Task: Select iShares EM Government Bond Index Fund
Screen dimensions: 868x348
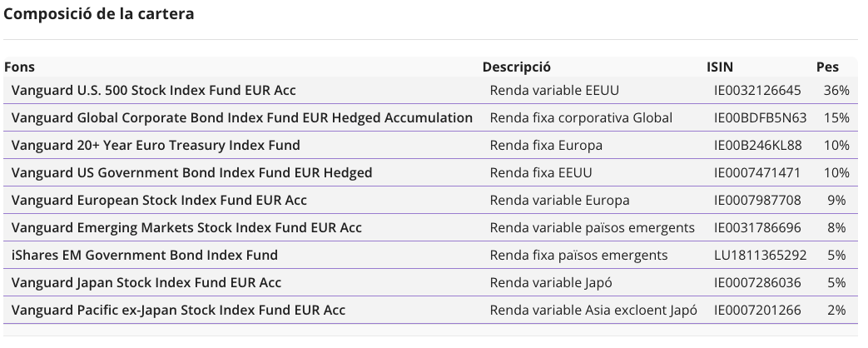Action: 145,255
